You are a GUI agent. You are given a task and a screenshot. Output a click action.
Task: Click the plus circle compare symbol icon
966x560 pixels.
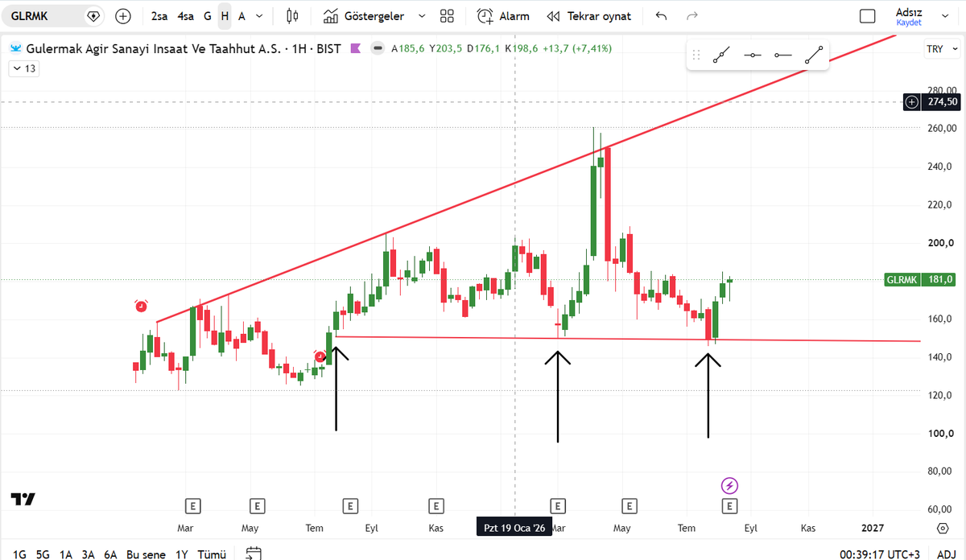(122, 16)
